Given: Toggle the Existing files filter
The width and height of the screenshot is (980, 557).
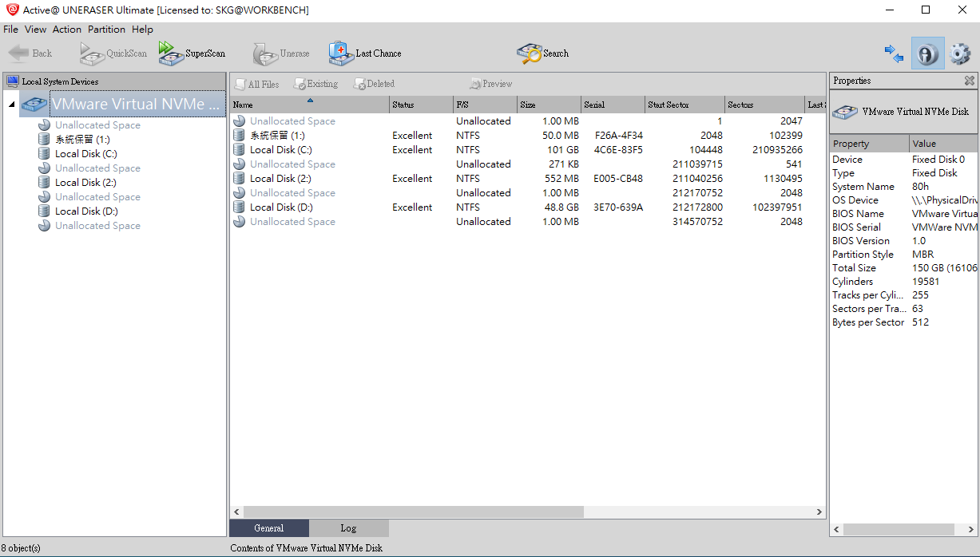Looking at the screenshot, I should 315,84.
